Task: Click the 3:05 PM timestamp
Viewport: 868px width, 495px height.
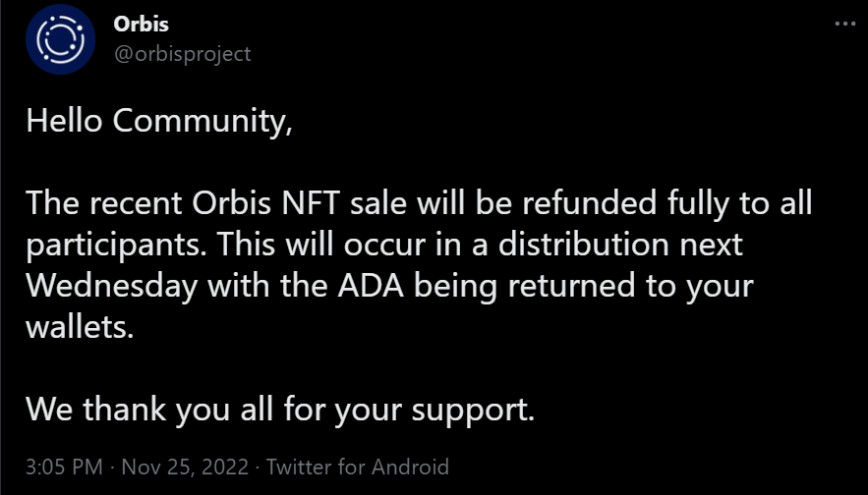Action: [63, 467]
